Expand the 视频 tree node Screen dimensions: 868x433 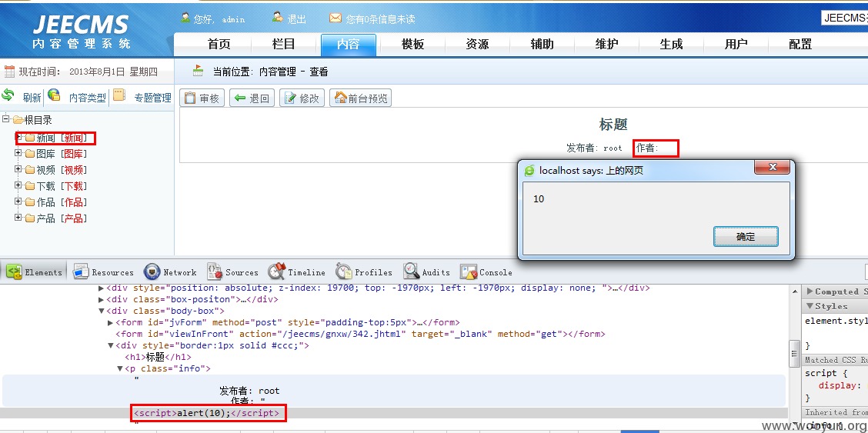18,168
